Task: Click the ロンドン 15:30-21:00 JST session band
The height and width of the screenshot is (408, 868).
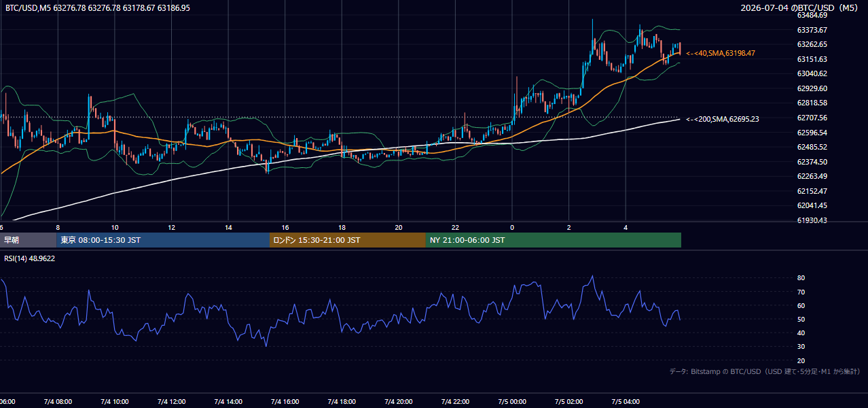Action: point(348,240)
